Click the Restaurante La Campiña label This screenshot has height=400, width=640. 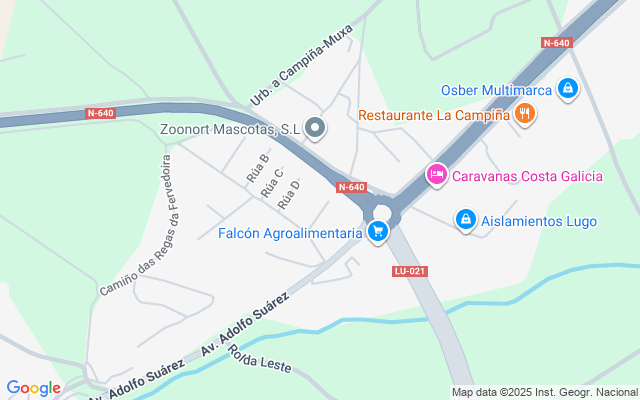[x=434, y=115]
